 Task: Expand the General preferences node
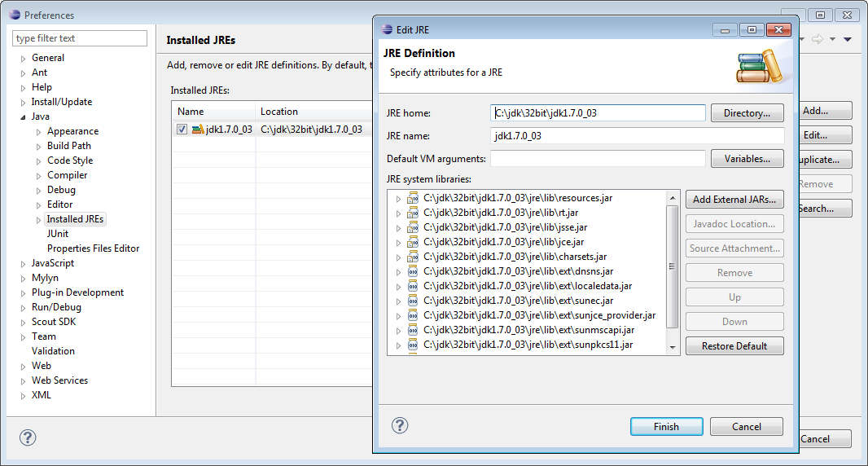pos(23,58)
